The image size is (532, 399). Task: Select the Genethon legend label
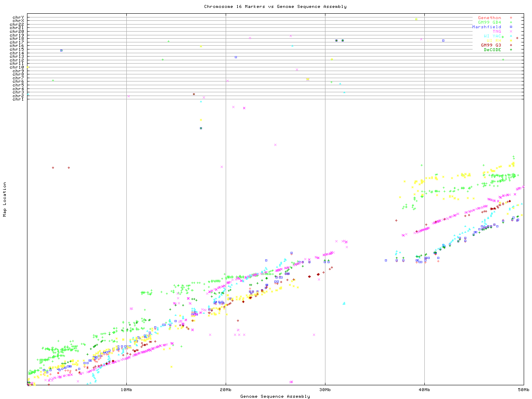(x=489, y=18)
